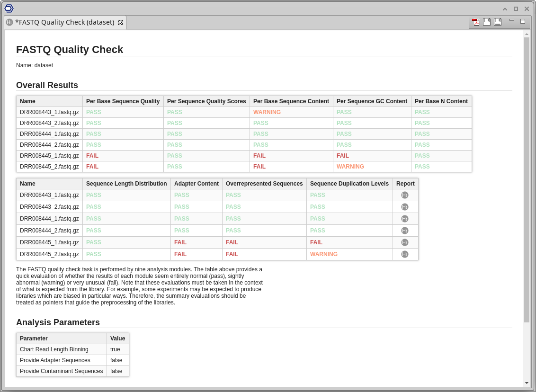This screenshot has height=392, width=536.
Task: Minimize the editor panel view
Action: [x=512, y=20]
